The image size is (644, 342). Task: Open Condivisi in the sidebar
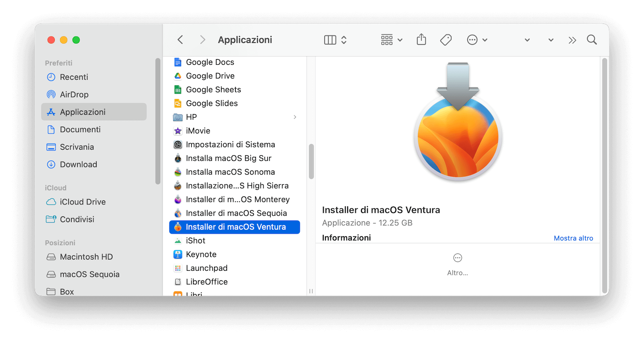tap(94, 219)
